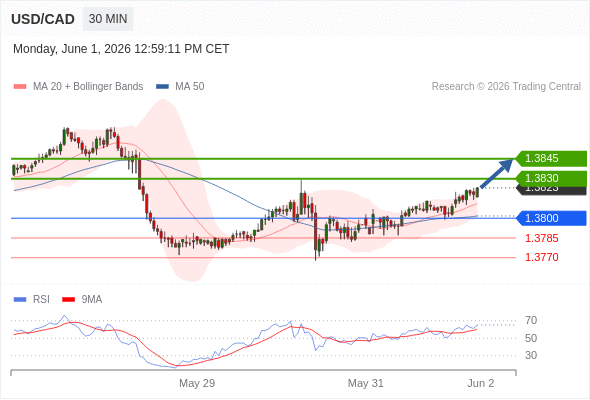
Task: Select the 1.3830 green resistance label
Action: (551, 178)
